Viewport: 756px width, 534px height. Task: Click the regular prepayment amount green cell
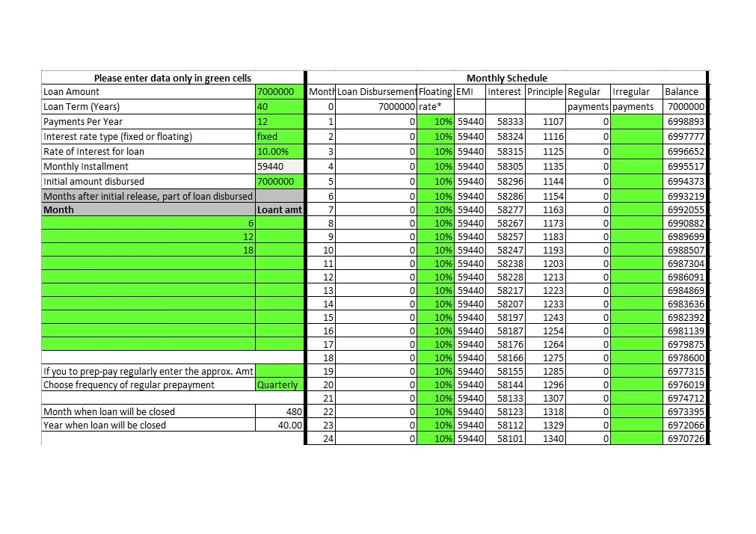click(279, 371)
